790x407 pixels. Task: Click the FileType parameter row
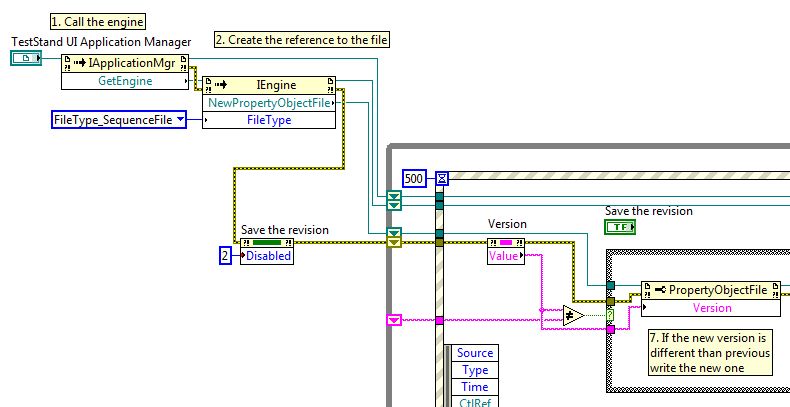coord(269,120)
